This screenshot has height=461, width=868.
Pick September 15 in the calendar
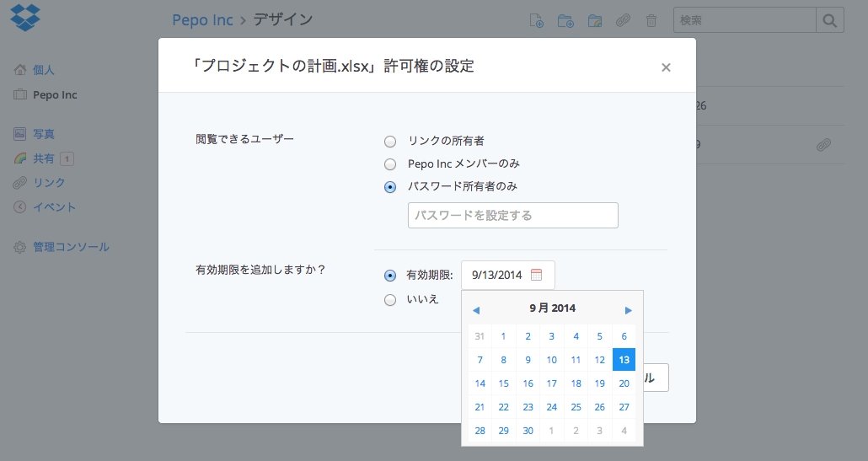coord(504,383)
